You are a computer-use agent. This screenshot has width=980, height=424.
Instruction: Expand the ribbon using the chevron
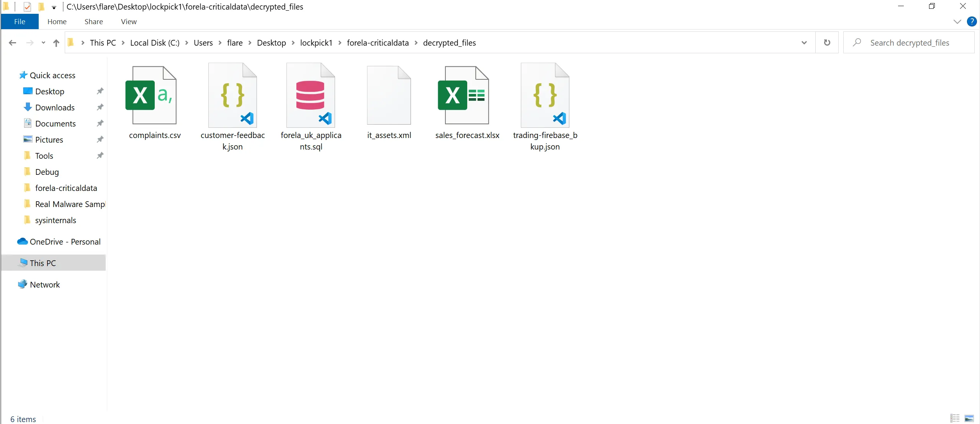click(957, 21)
